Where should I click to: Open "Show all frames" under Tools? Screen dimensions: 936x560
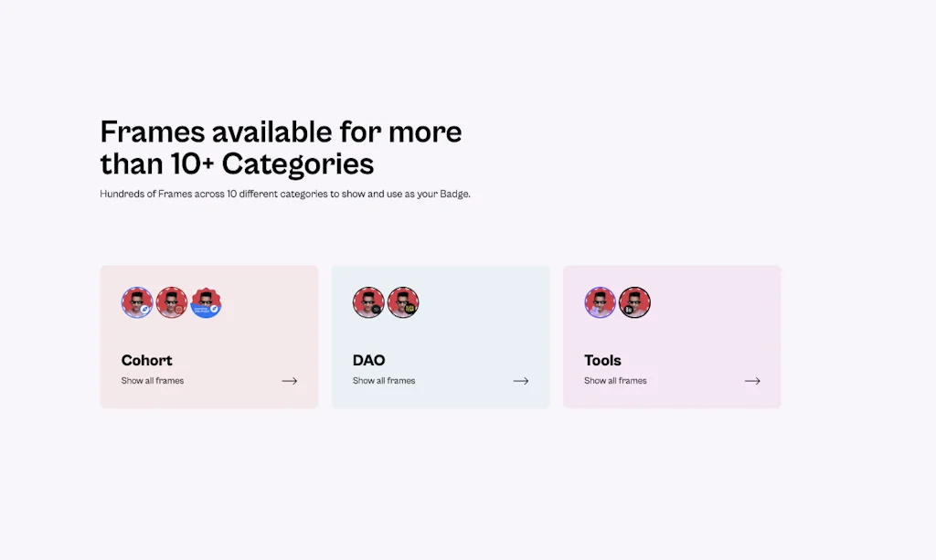pos(615,381)
